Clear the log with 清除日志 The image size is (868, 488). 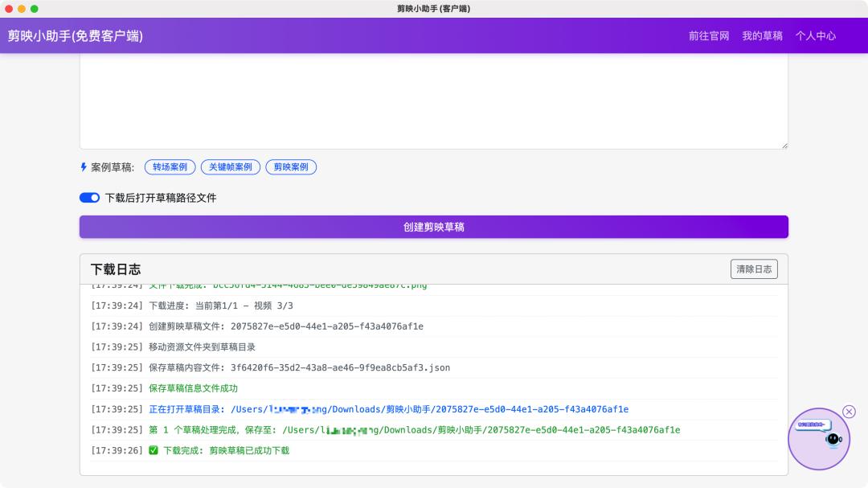[755, 269]
